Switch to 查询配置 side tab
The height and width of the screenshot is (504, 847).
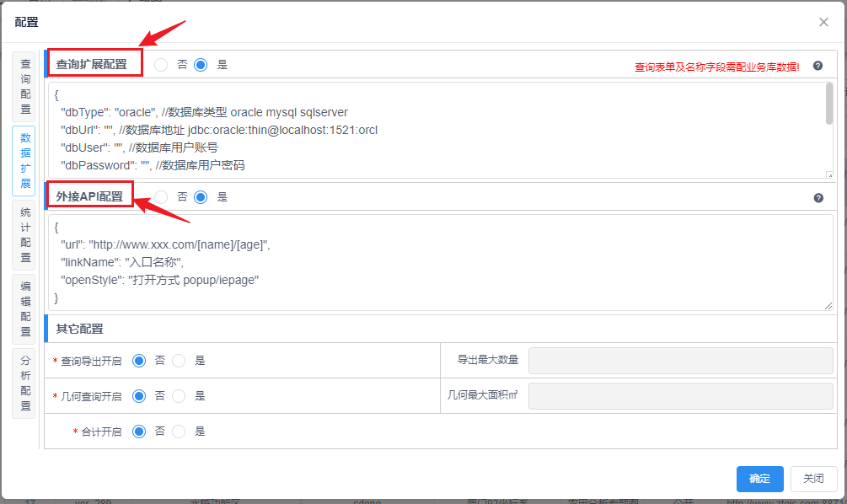pos(24,87)
